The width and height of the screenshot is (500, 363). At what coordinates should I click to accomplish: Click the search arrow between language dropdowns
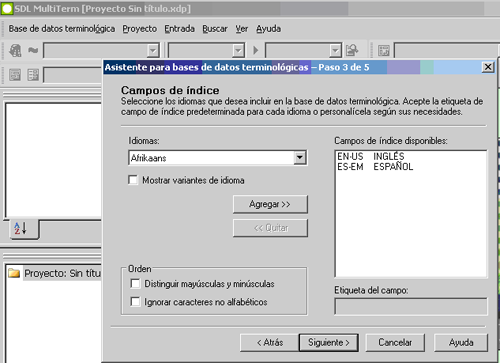pos(256,50)
